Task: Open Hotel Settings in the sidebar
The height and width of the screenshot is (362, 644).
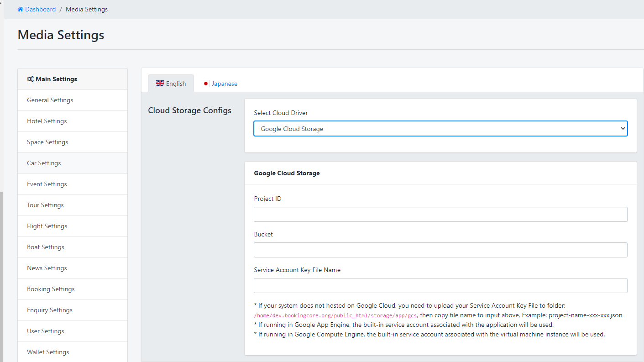Action: coord(47,121)
